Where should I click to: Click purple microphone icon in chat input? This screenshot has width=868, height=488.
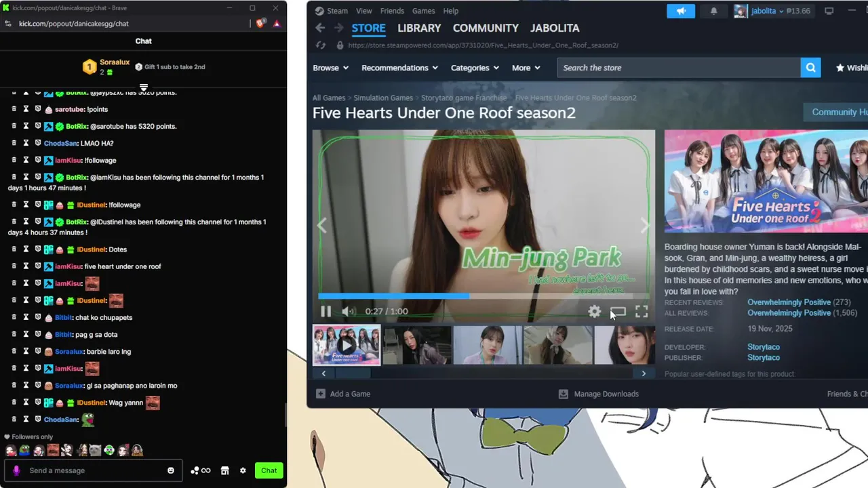(x=16, y=470)
